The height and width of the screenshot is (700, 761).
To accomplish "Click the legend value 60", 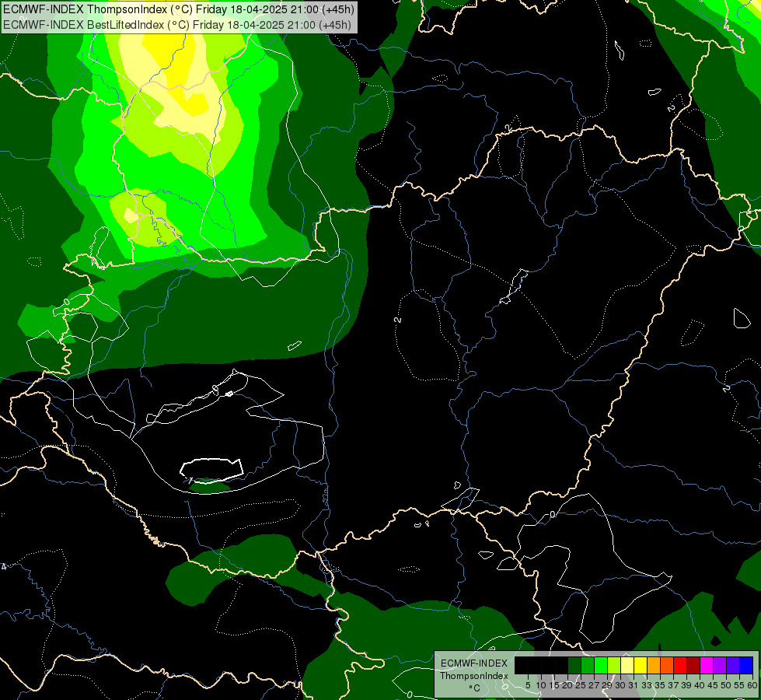I will (x=752, y=685).
